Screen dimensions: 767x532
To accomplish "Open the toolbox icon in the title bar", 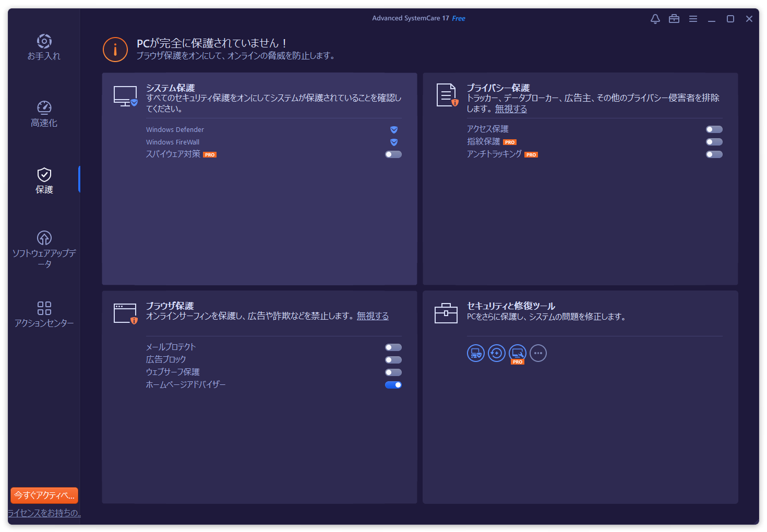I will (674, 18).
